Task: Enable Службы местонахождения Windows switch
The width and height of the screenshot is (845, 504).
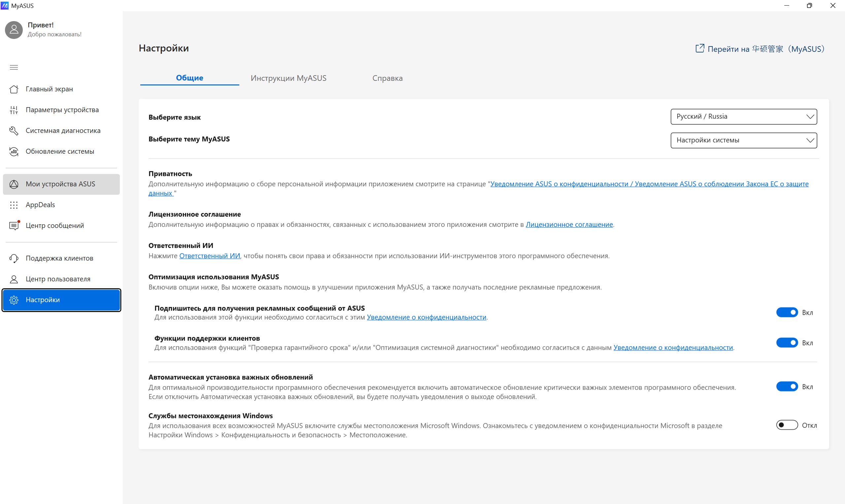Action: pos(787,425)
